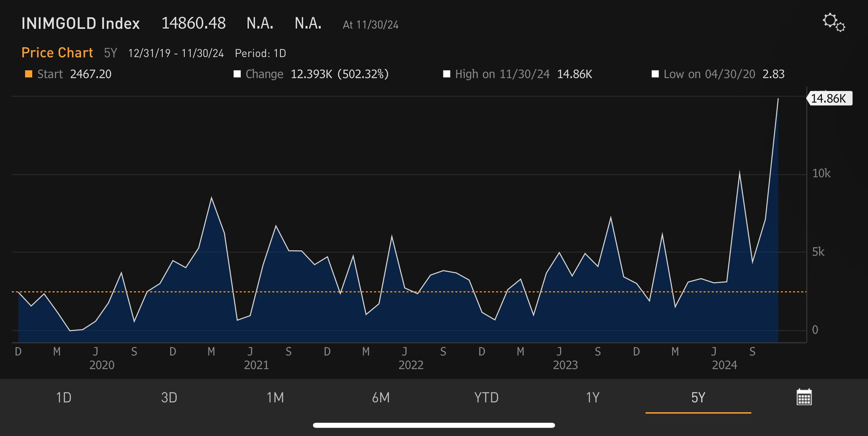Open chart settings gear icon

point(833,22)
